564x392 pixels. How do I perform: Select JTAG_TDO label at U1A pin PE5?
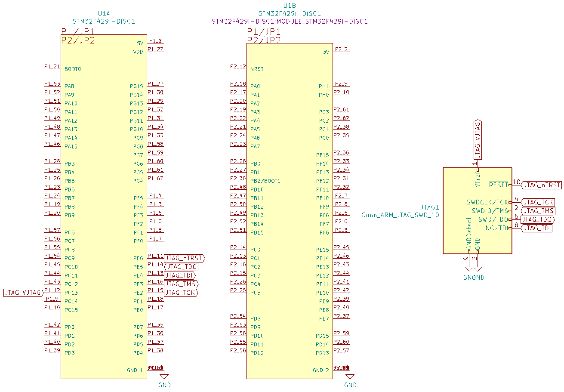click(181, 267)
